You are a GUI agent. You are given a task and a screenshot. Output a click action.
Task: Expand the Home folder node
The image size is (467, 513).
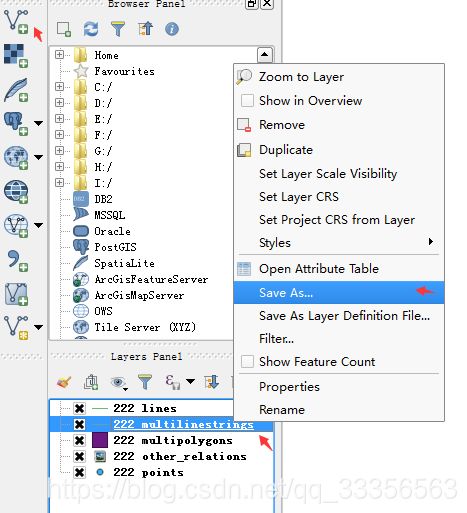[x=59, y=54]
